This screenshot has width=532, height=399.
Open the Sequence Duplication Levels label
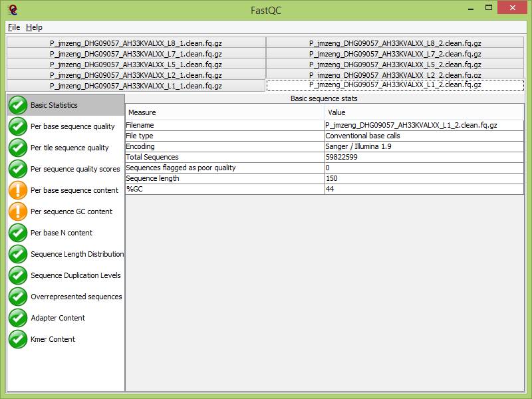pyautogui.click(x=76, y=275)
